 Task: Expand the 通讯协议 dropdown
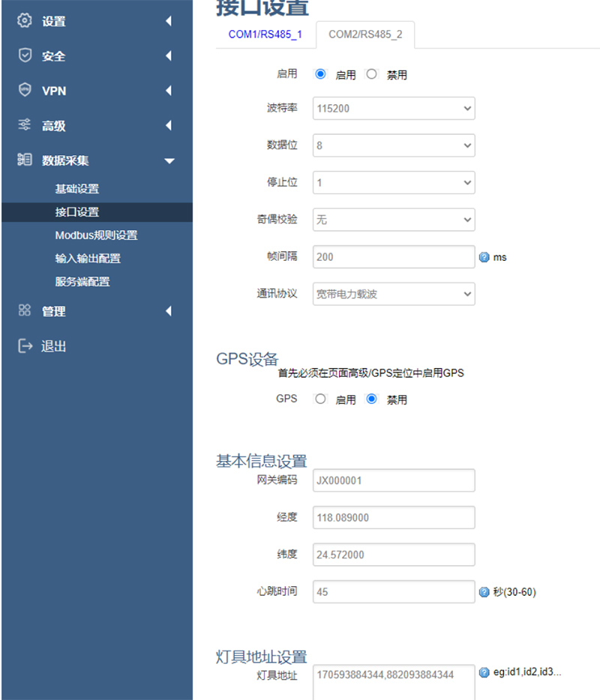(393, 294)
